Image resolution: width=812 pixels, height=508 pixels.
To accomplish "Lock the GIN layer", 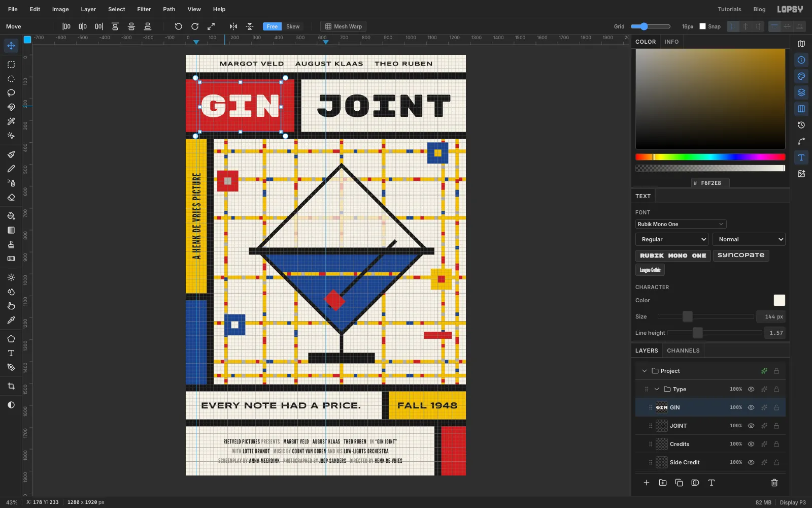I will click(776, 407).
